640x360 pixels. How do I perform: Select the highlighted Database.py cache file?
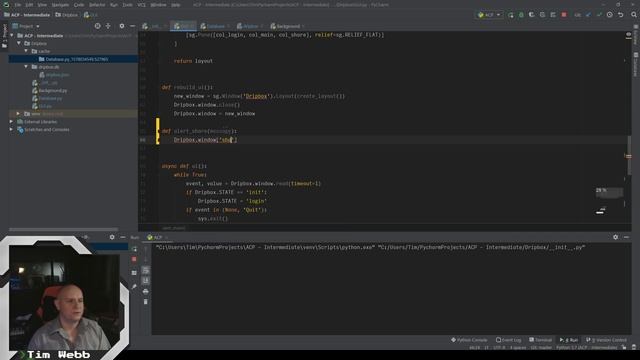pos(73,59)
